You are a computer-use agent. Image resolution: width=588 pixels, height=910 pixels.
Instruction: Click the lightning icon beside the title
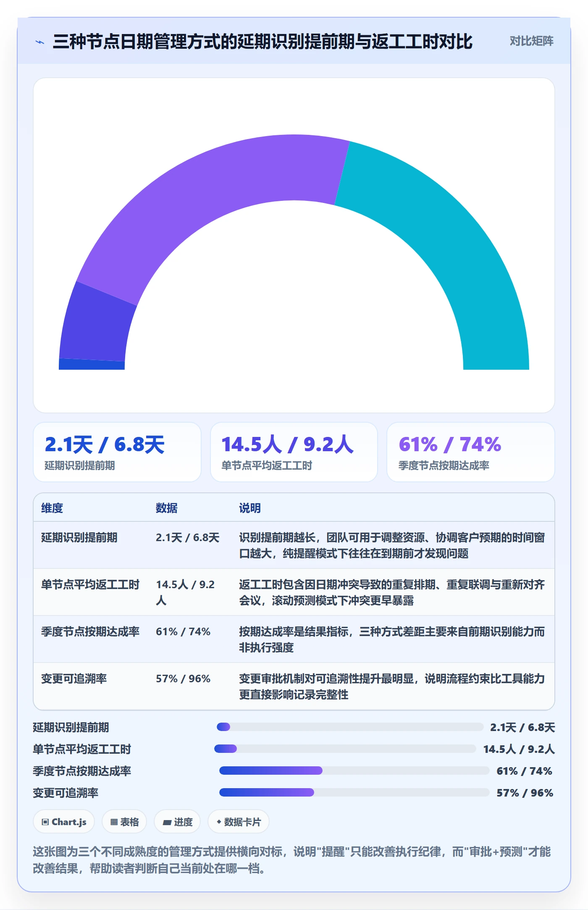point(40,42)
